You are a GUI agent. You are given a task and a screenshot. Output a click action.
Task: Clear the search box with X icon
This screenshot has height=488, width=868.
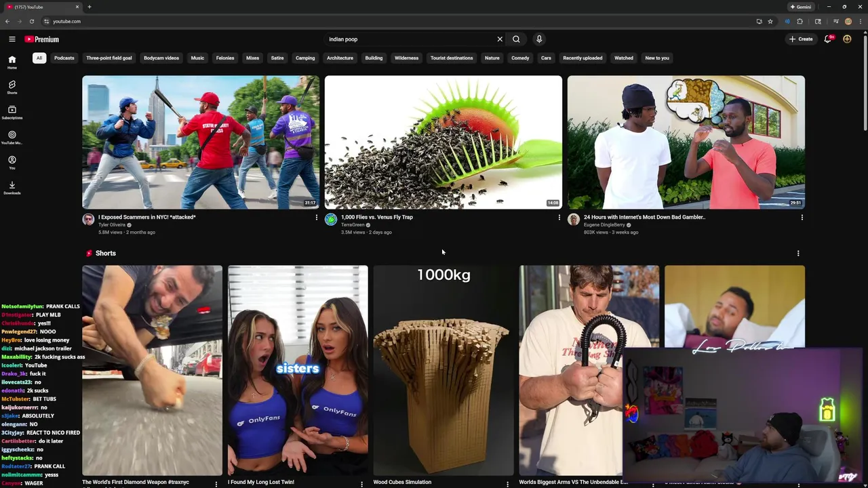coord(500,39)
